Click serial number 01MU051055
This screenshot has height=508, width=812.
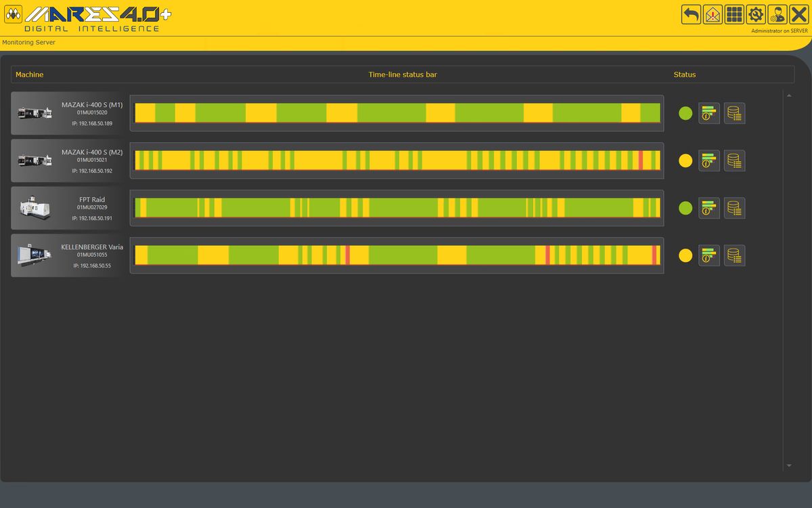click(92, 255)
